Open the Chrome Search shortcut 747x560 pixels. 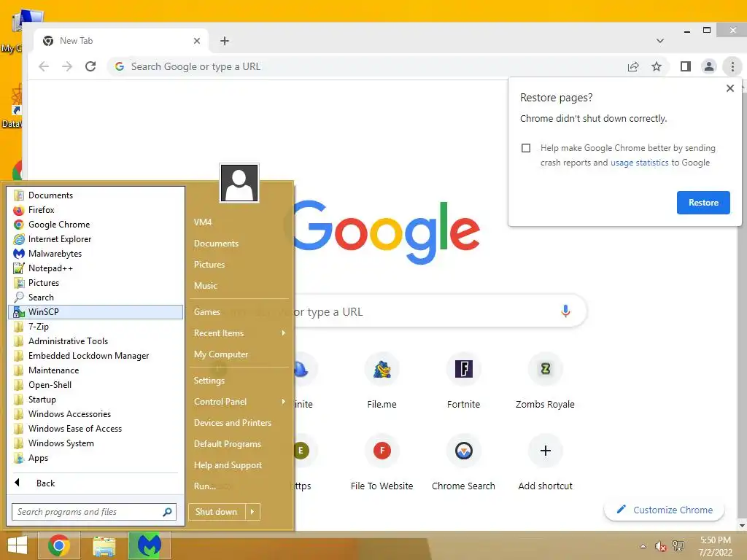click(x=463, y=463)
